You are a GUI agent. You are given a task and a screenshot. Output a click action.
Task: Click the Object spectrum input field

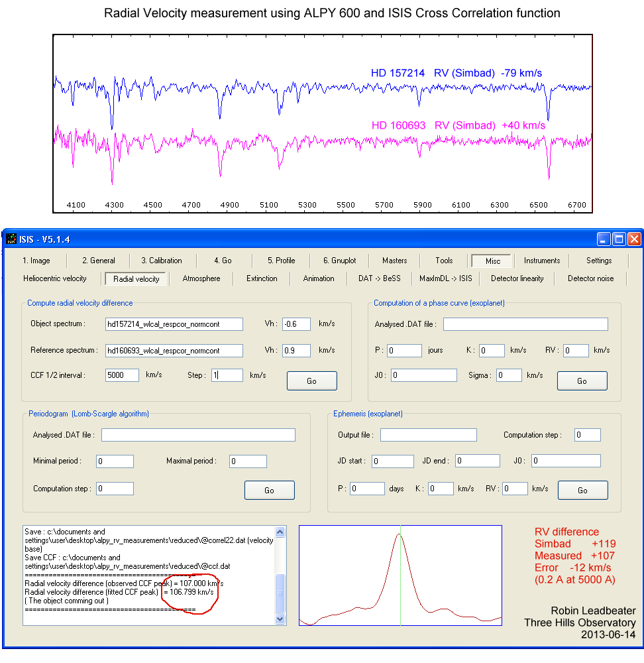(174, 324)
